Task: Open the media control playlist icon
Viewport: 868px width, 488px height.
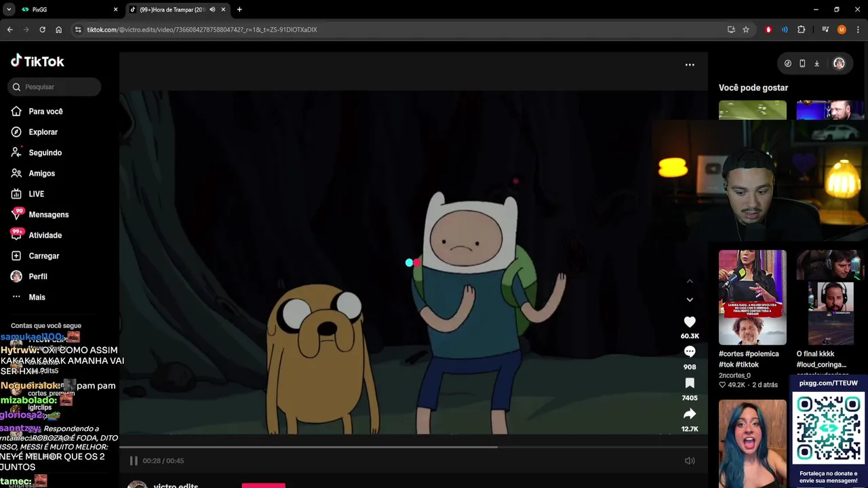Action: click(825, 30)
